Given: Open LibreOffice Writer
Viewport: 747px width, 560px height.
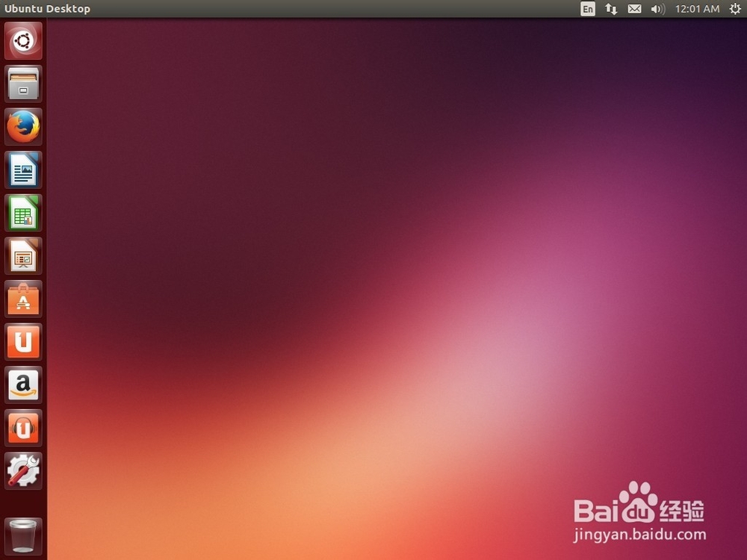Looking at the screenshot, I should click(x=22, y=170).
